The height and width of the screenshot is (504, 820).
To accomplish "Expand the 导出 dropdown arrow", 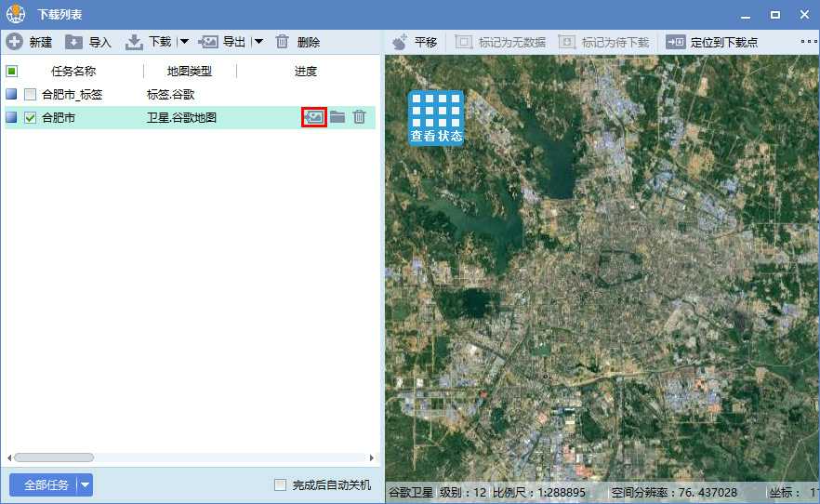I will pos(258,42).
